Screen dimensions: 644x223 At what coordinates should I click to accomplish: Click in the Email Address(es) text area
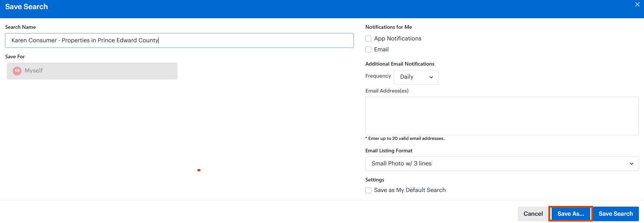pos(501,116)
